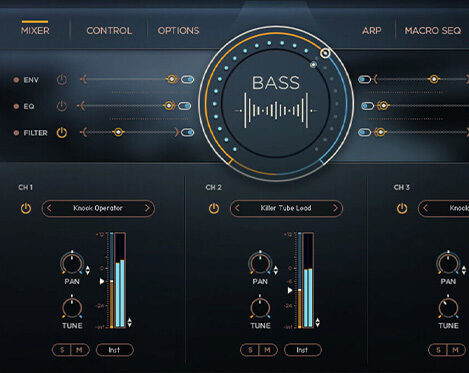The image size is (469, 373).
Task: Click the CH 2 PAN stepper arrows
Action: tap(276, 270)
